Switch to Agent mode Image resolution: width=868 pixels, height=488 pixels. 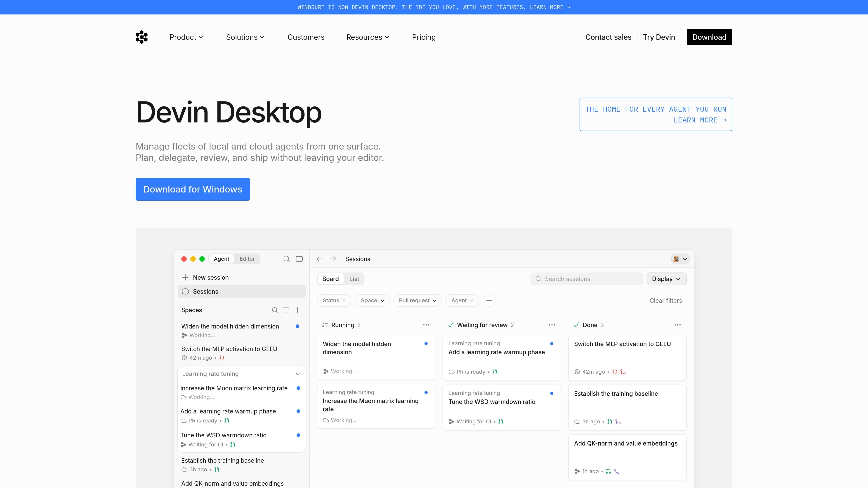[x=221, y=259]
